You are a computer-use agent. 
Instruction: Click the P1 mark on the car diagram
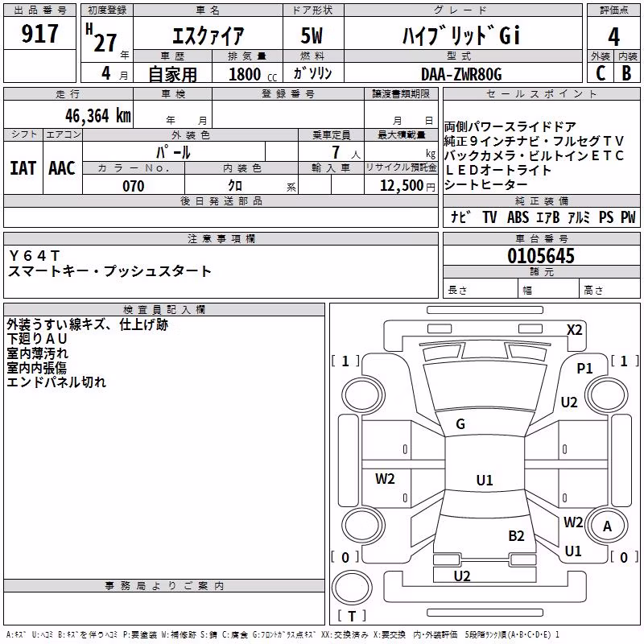click(584, 369)
